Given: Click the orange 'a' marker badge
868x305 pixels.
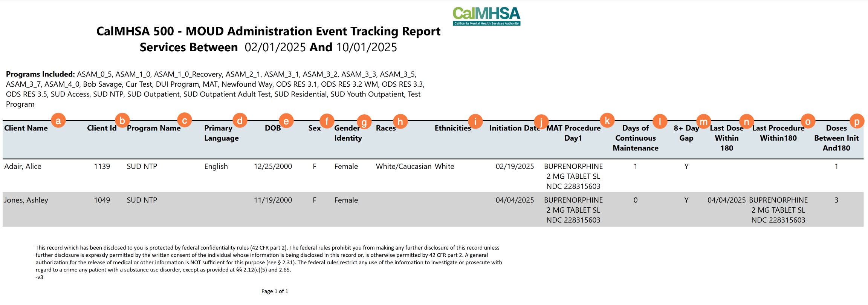Looking at the screenshot, I should [x=58, y=121].
